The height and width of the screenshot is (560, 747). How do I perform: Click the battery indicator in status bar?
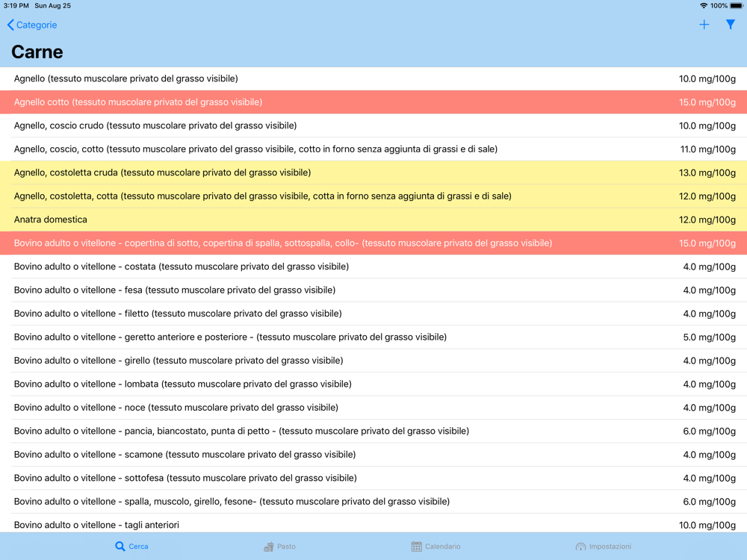tap(737, 6)
